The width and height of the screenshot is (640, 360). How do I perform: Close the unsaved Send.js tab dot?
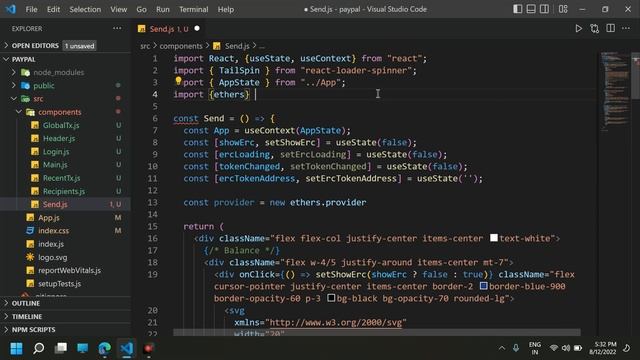[197, 29]
